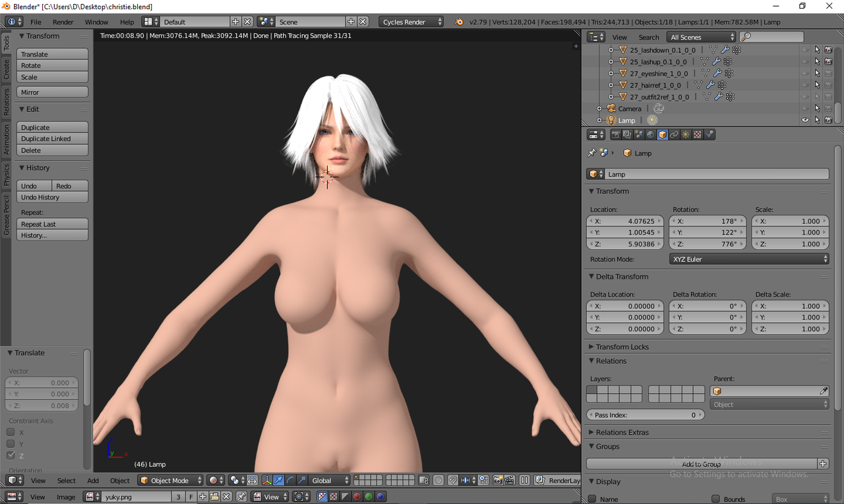
Task: Open the Scene properties tab icon
Action: click(639, 134)
